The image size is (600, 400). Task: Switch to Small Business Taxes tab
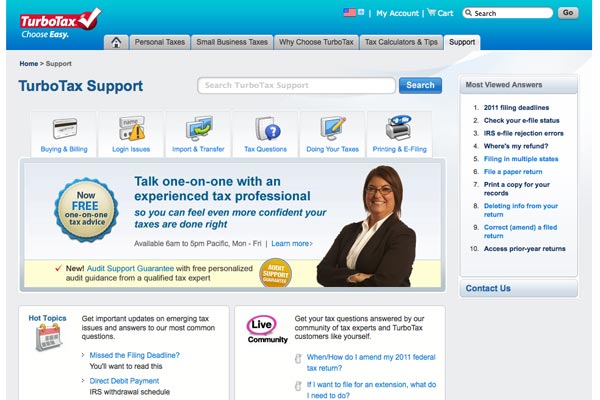(230, 42)
